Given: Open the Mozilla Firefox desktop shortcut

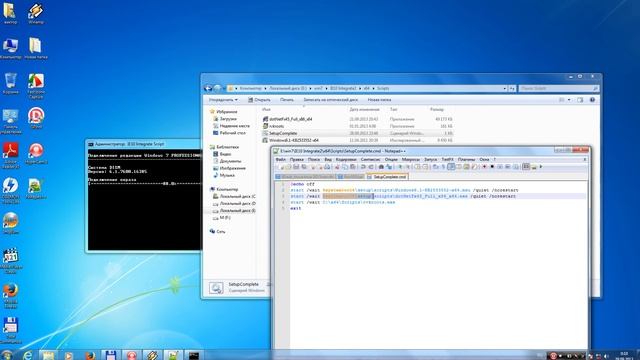Looking at the screenshot, I should 11,296.
